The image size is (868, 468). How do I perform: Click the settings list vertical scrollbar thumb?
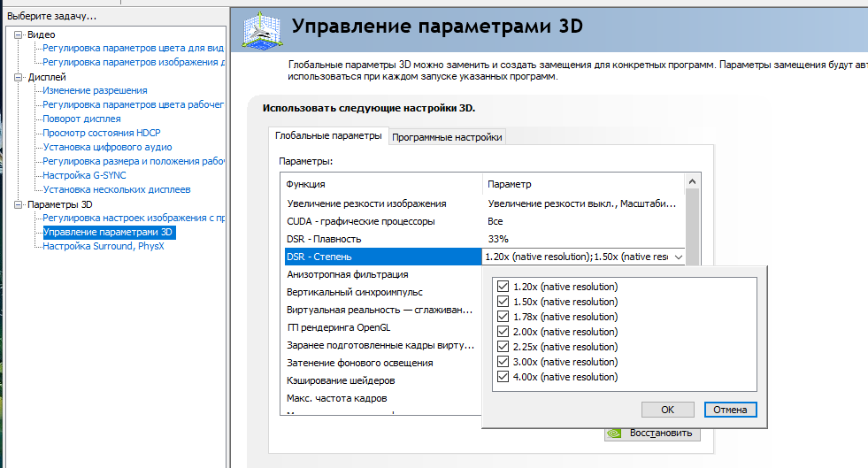click(692, 226)
